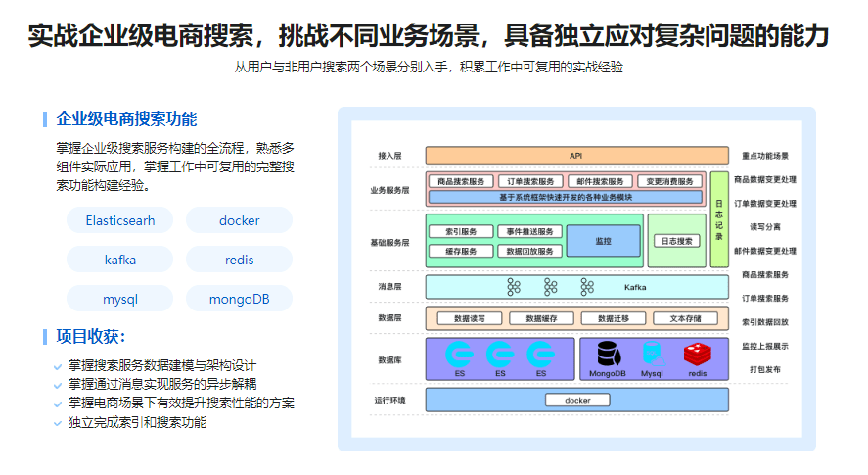Click the 文本存储 box

point(685,318)
